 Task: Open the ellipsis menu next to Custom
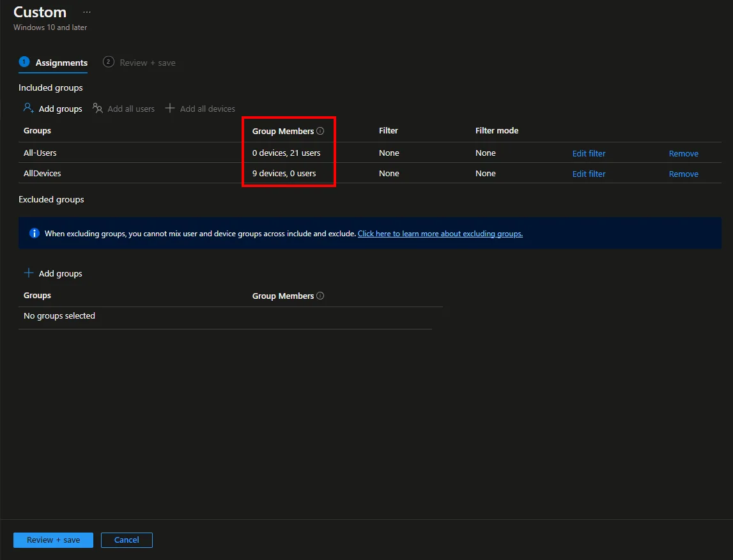(x=87, y=12)
